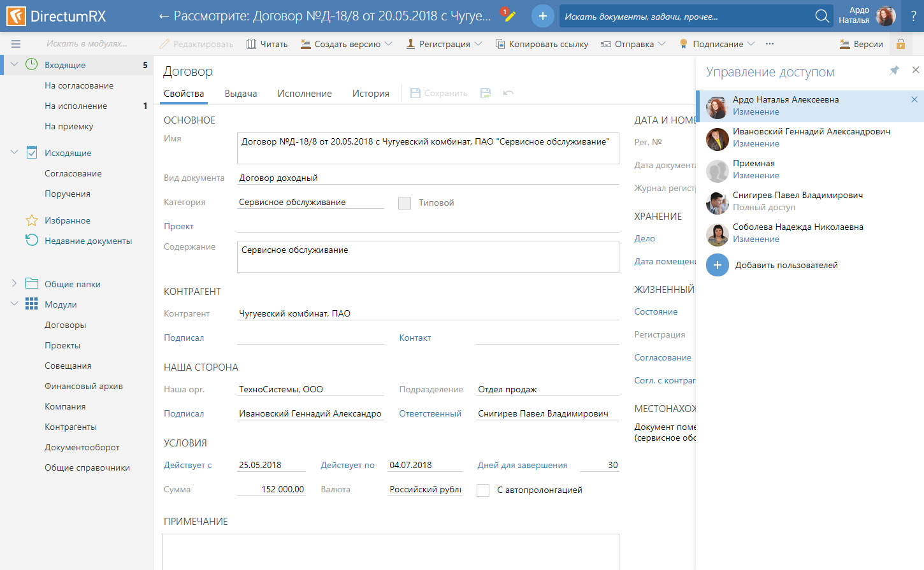Click into the Содержание text field
Screen dimensions: 924x570
coord(428,257)
